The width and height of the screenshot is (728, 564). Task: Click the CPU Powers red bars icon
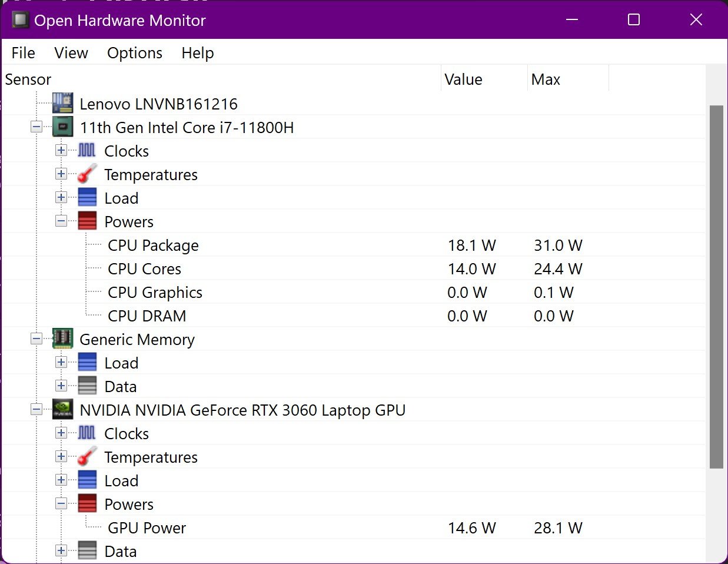87,221
